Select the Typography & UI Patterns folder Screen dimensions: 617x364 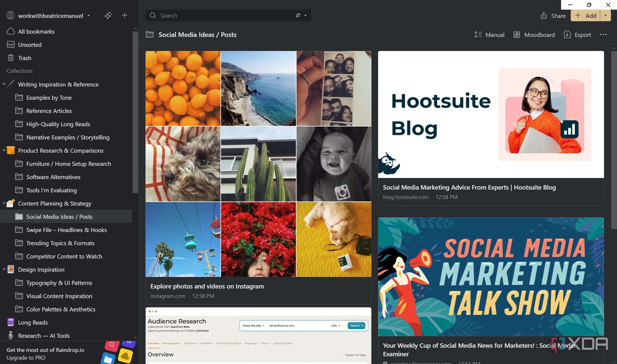coord(66,283)
